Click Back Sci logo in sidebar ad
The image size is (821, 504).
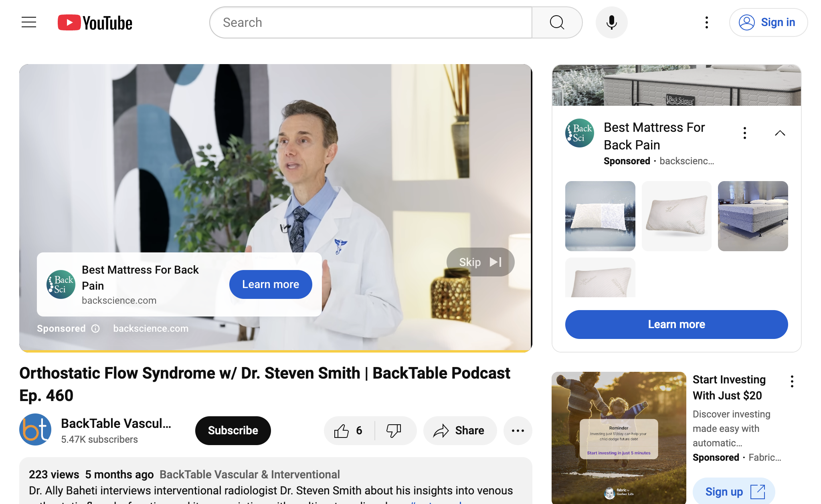580,133
